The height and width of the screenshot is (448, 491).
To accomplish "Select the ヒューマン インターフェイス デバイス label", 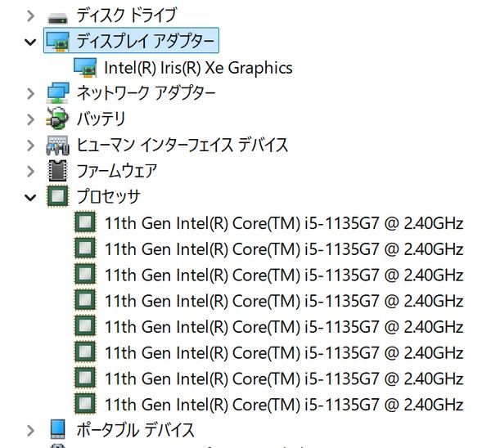I will 182,146.
